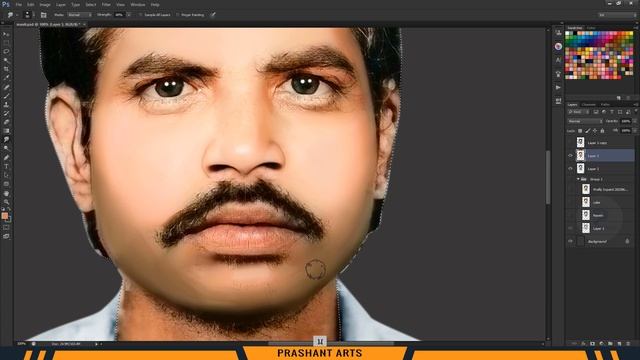Screen dimensions: 640x360
Task: Toggle the Brush panel from options bar
Action: [x=44, y=15]
